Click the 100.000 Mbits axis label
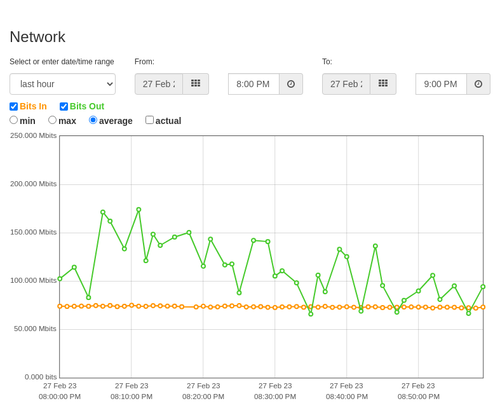The image size is (500, 403). [33, 281]
